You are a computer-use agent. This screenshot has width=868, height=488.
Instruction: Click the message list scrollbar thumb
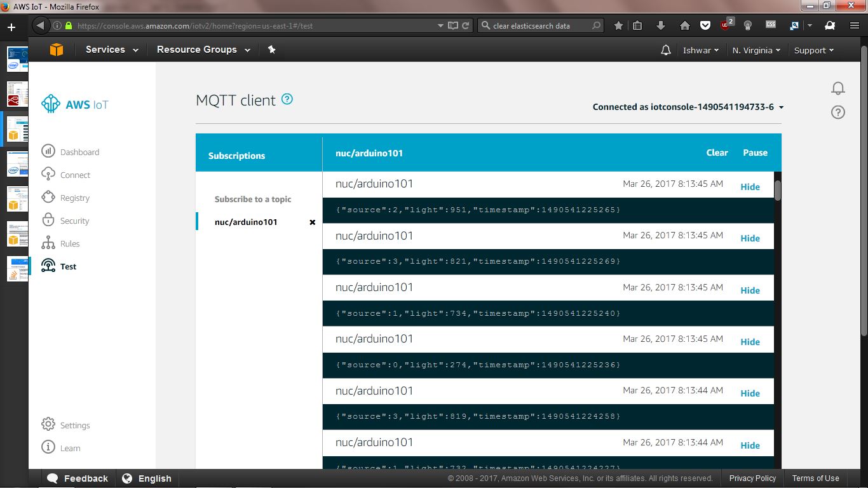click(778, 190)
